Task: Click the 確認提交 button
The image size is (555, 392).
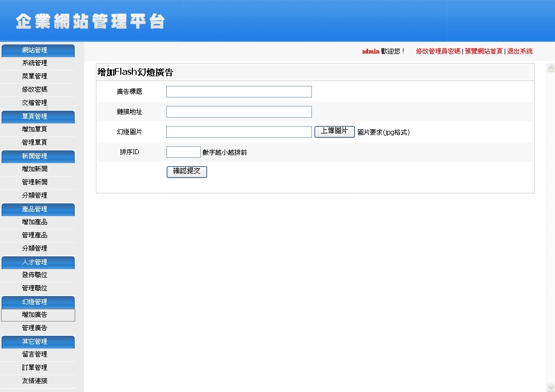Action: 187,172
